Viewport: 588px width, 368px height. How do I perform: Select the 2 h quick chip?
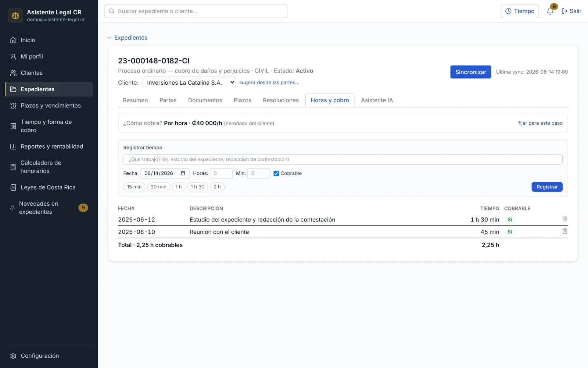pyautogui.click(x=217, y=187)
